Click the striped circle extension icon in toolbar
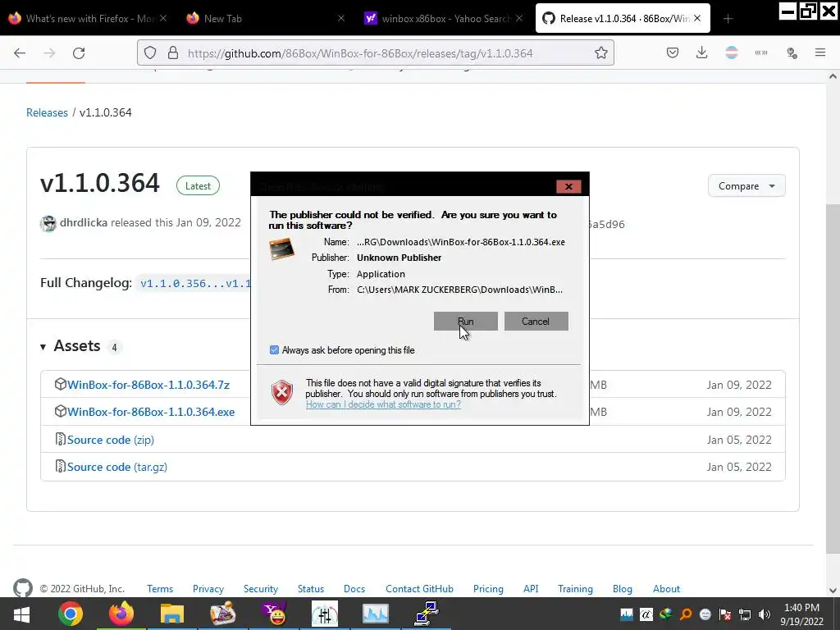Screen dimensions: 840x630 (x=731, y=52)
